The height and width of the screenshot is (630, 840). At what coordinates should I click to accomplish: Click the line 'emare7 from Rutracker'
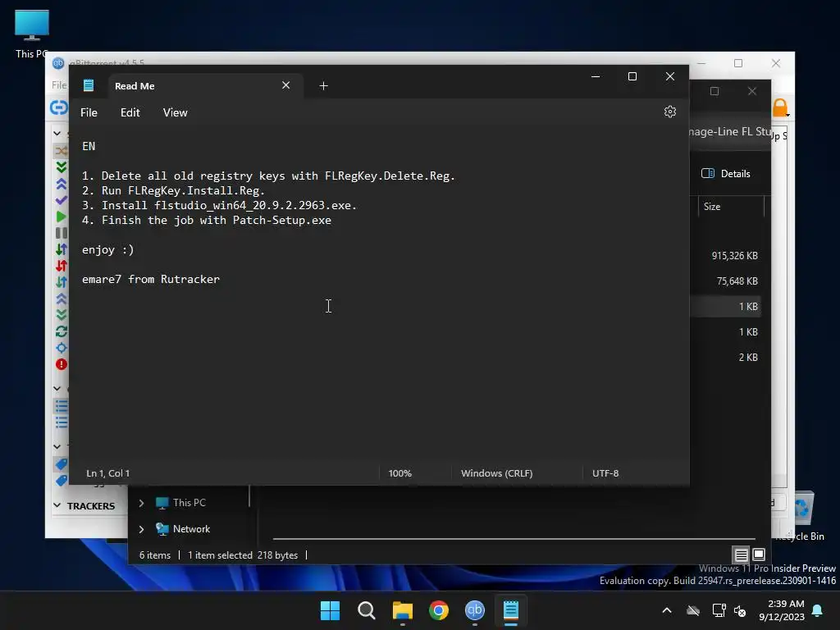[151, 279]
